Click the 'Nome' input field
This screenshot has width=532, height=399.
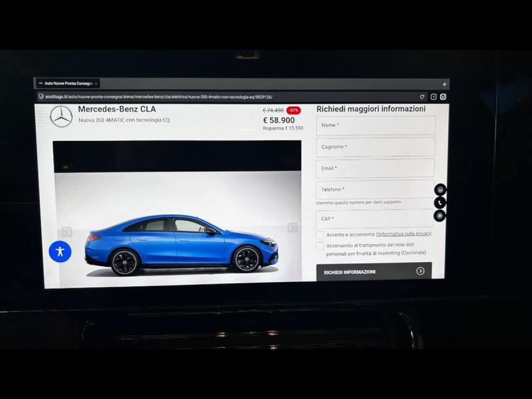(376, 125)
